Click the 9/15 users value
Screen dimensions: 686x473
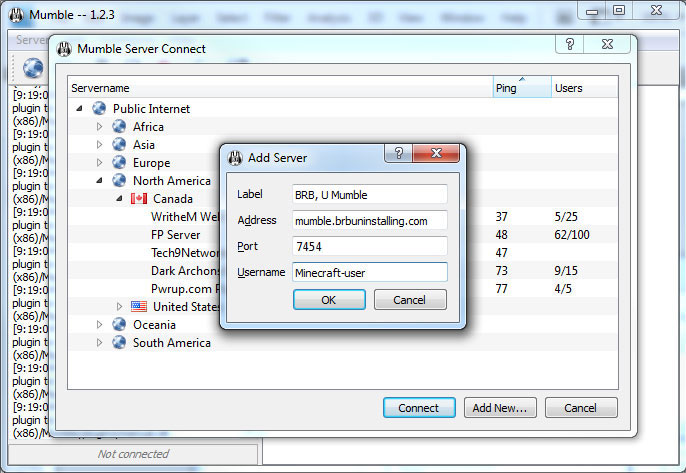(x=566, y=270)
